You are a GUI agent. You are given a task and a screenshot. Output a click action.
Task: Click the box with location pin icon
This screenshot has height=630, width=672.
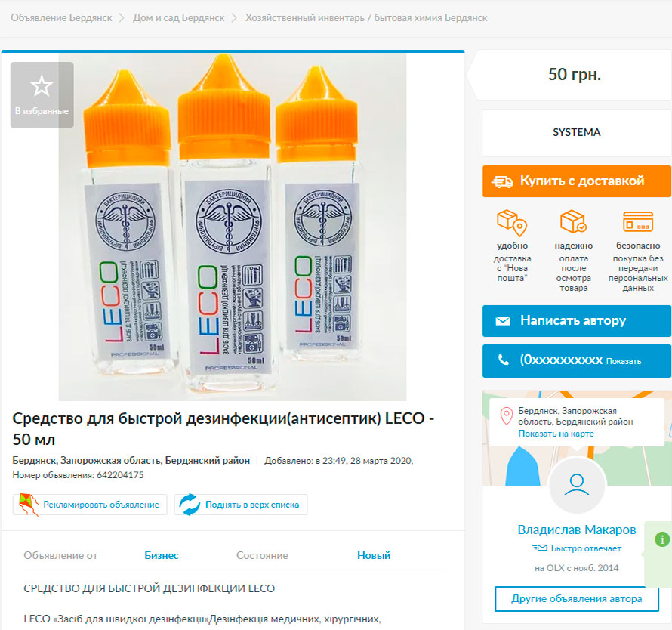point(512,223)
